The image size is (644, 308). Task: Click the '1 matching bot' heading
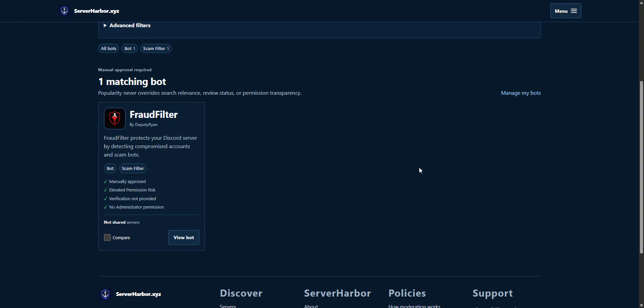tap(132, 82)
